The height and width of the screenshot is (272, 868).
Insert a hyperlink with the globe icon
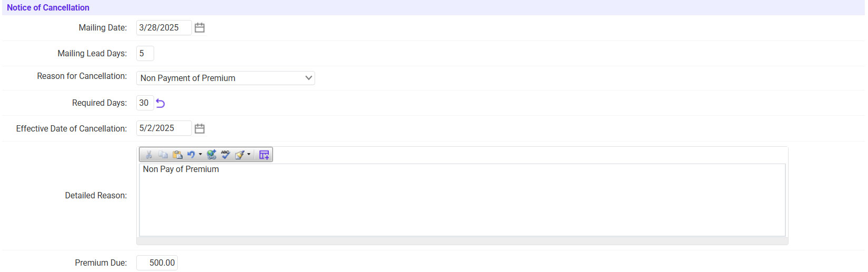(x=211, y=155)
